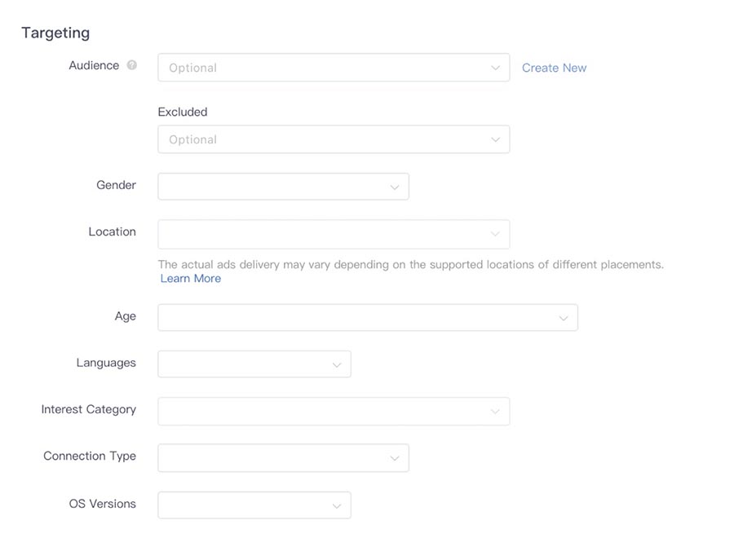Click the Audience dropdown chevron arrow
The image size is (734, 560).
pos(495,68)
